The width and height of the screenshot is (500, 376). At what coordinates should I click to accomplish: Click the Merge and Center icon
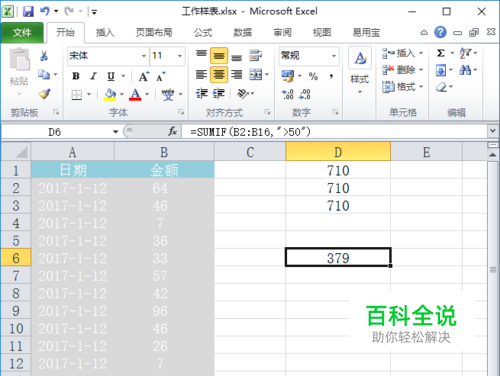(x=256, y=75)
